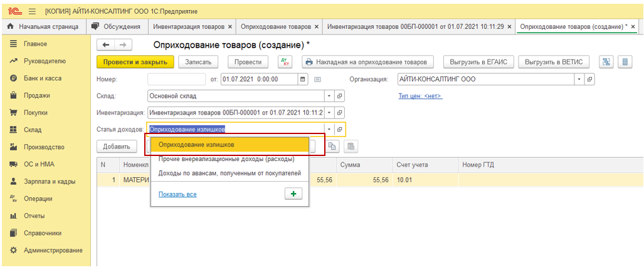The width and height of the screenshot is (644, 270).
Task: Expand the Инвентаризация dropdown arrow
Action: 329,113
